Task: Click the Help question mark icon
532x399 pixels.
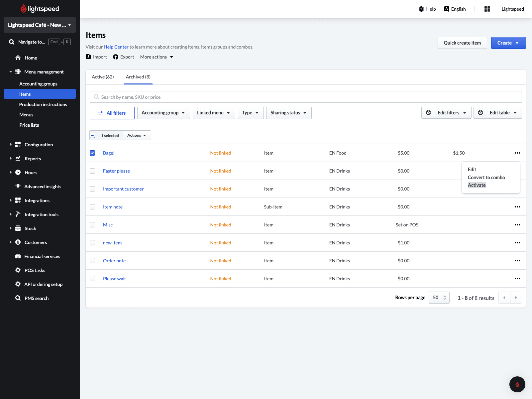Action: click(421, 9)
